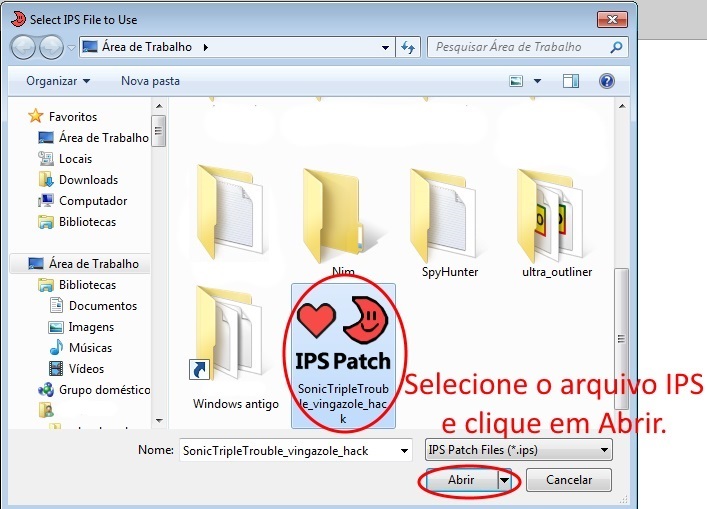
Task: Select the SonicTripleTrouble_vingazole_hack IPS Patch file
Action: pos(343,356)
